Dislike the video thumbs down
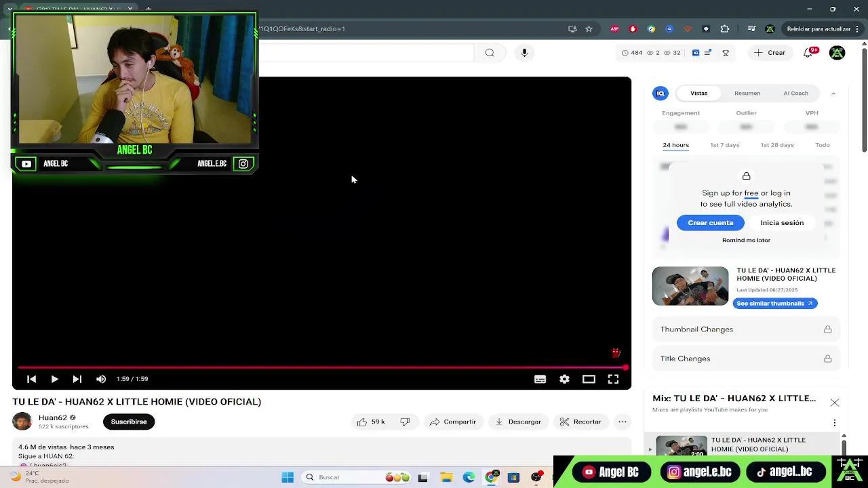 (x=405, y=422)
